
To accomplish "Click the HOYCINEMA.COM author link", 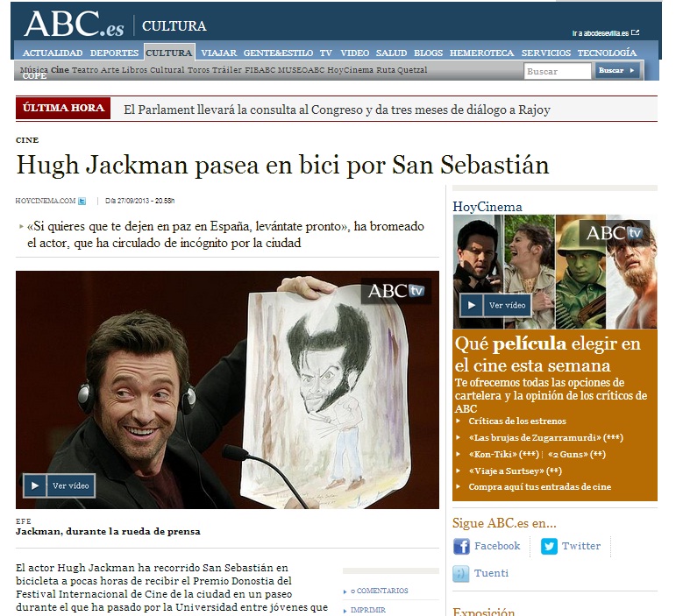I will pos(46,201).
